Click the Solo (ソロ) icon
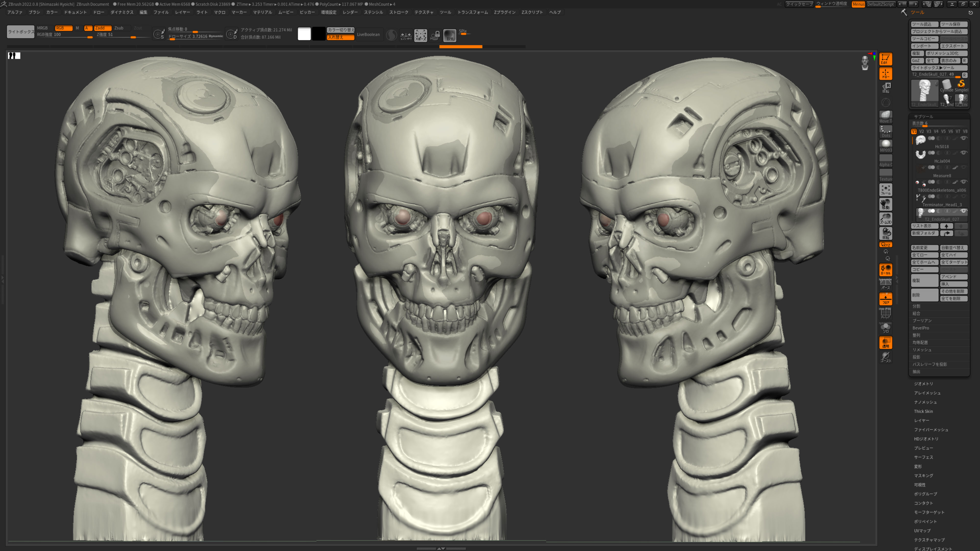This screenshot has height=551, width=980. [x=885, y=327]
